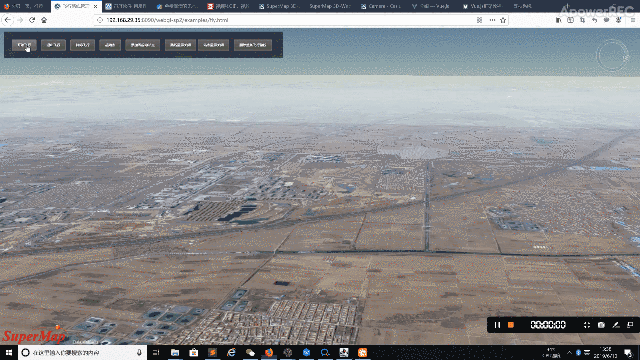Image resolution: width=640 pixels, height=360 pixels.
Task: Click the screenshot crop icon in Firefox toolbar
Action: point(582,20)
